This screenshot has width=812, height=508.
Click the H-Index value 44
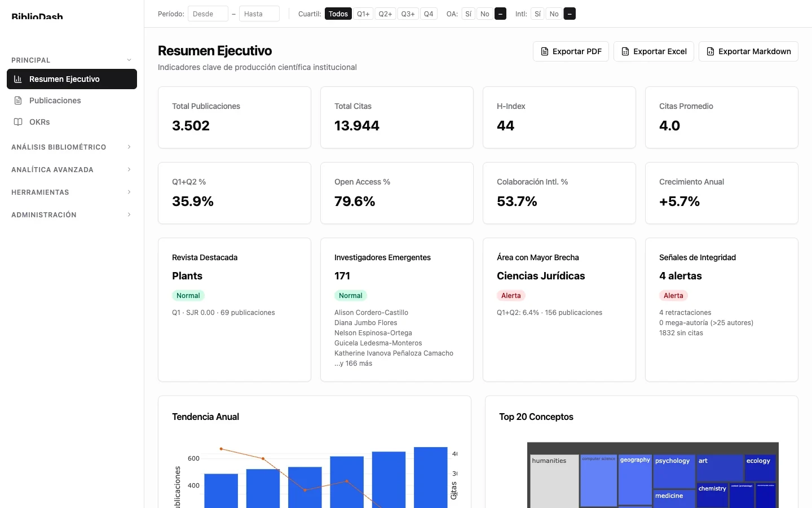(505, 125)
